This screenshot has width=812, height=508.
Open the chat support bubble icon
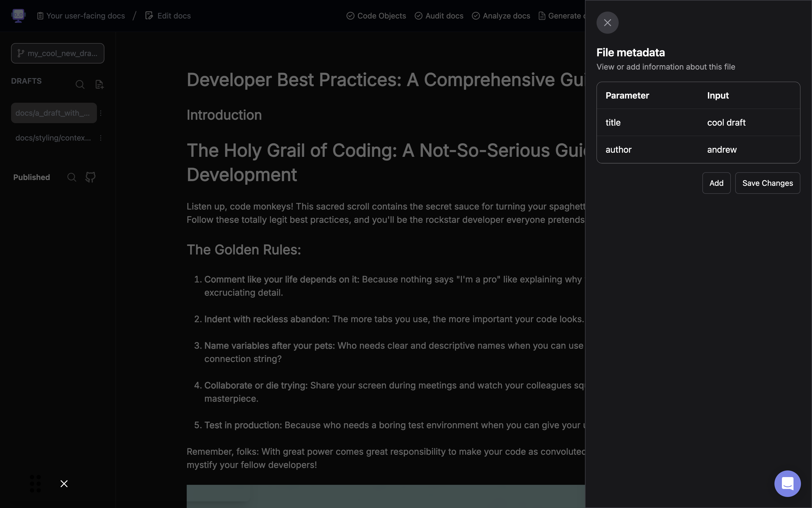tap(787, 483)
